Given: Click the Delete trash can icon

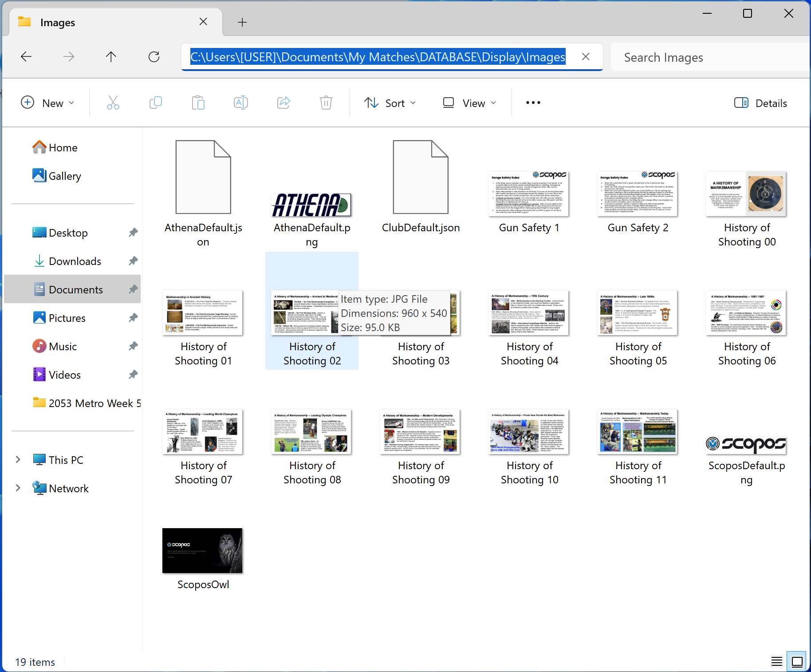Looking at the screenshot, I should (326, 103).
